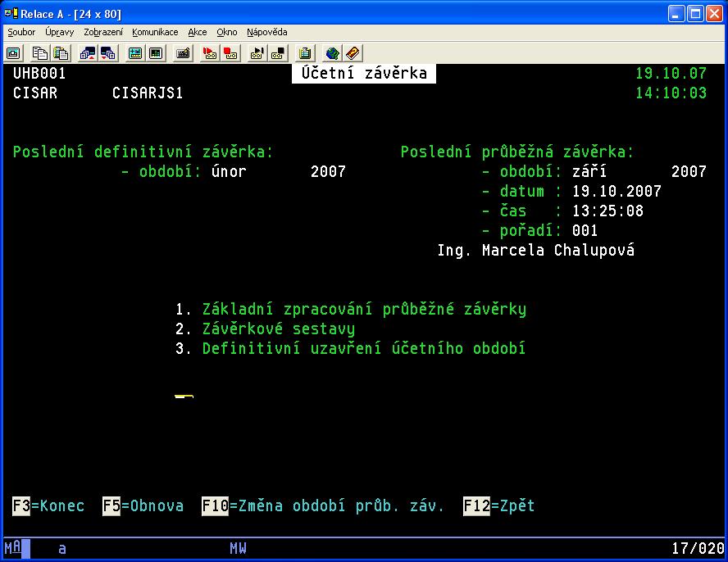Click the UHB001 program identifier

39,74
